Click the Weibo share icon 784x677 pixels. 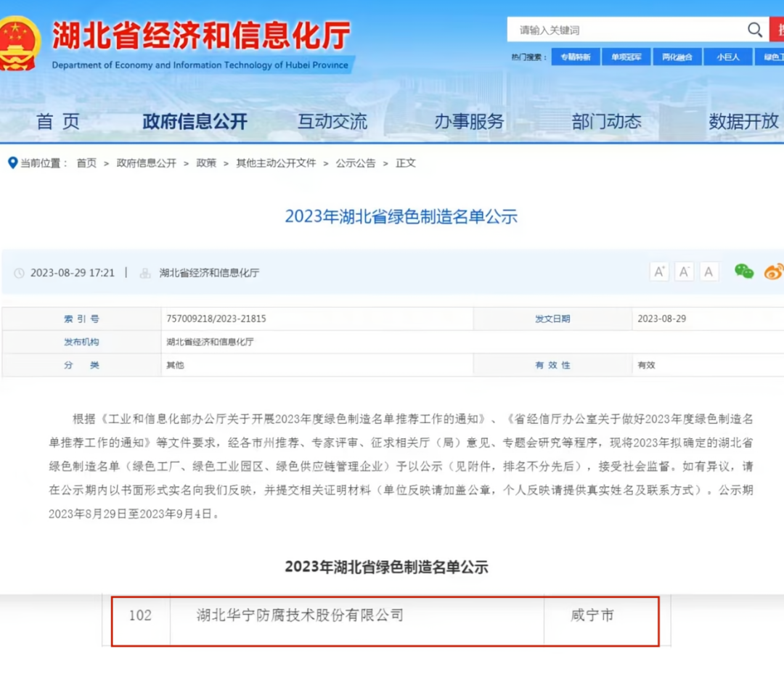[x=773, y=271]
